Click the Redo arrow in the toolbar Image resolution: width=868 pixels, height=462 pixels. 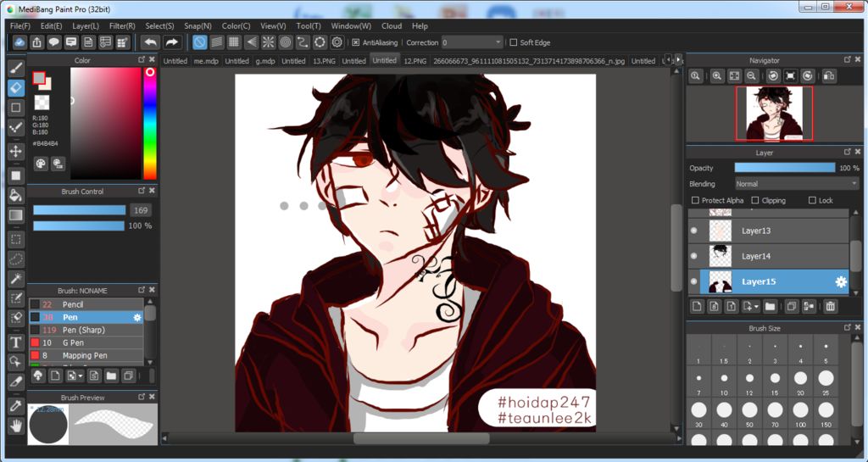[172, 42]
